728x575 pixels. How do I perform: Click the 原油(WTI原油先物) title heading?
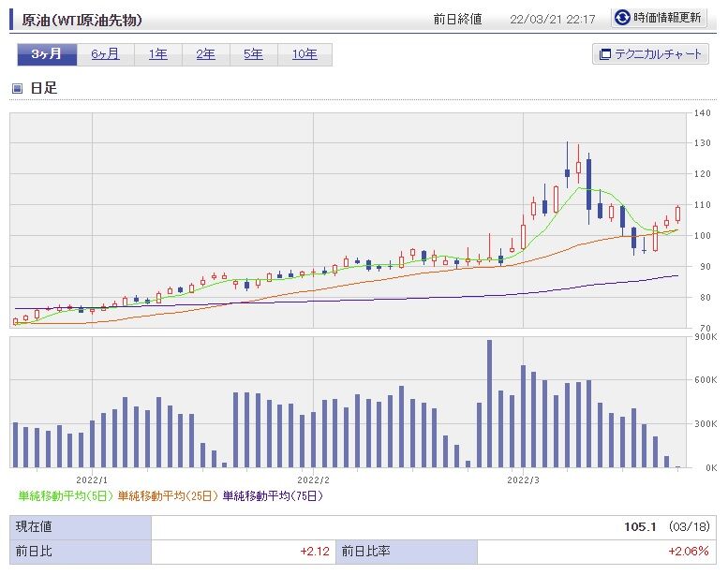[x=82, y=19]
